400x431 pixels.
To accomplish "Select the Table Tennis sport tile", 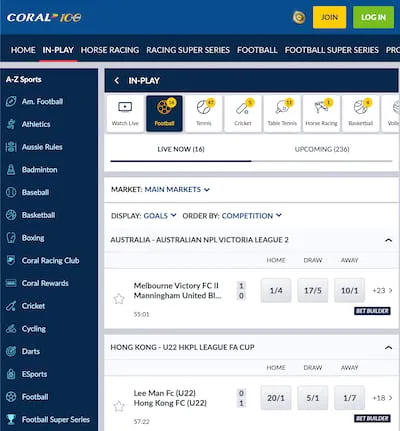I will point(282,114).
